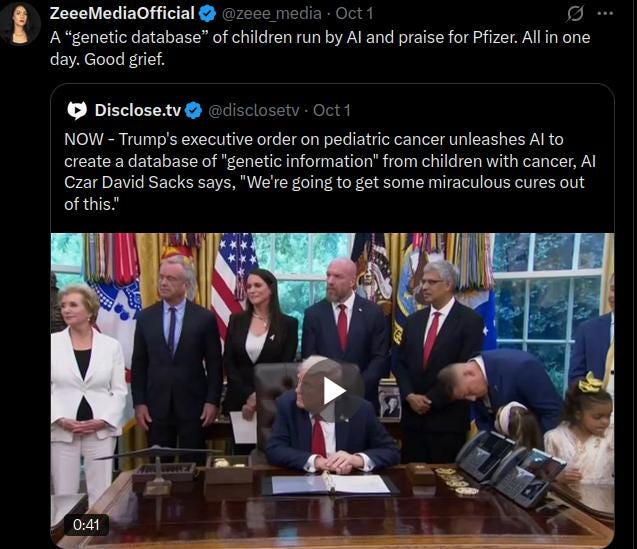Click the document on the desk in the video
This screenshot has width=637, height=549.
[330, 484]
